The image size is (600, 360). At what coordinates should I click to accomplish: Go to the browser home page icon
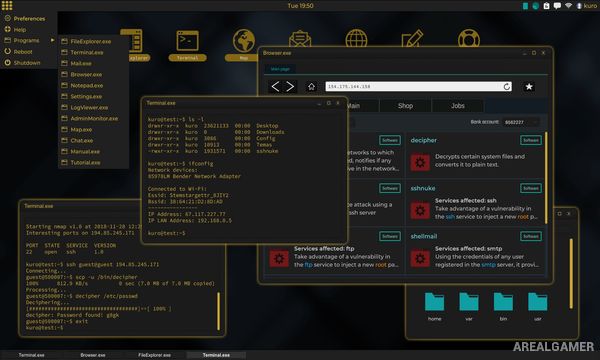[x=311, y=87]
